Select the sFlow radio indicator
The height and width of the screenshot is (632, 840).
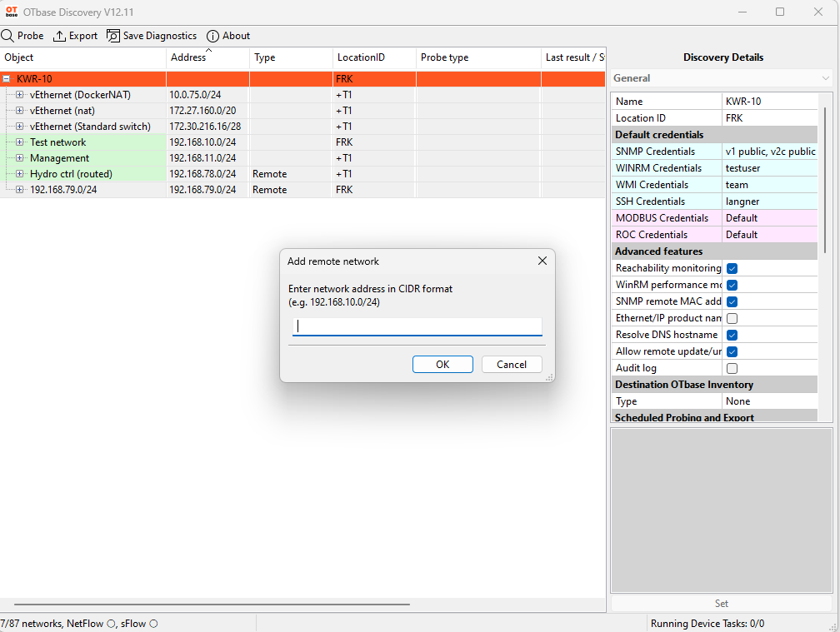point(153,624)
